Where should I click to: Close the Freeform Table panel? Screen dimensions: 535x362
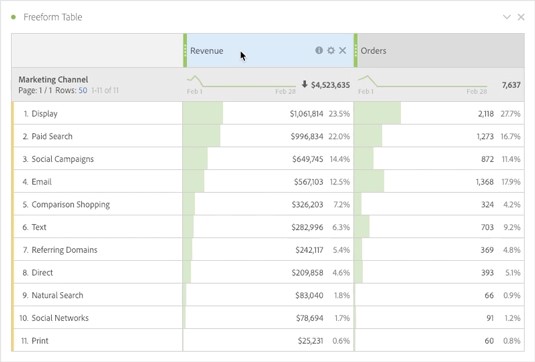pyautogui.click(x=521, y=17)
